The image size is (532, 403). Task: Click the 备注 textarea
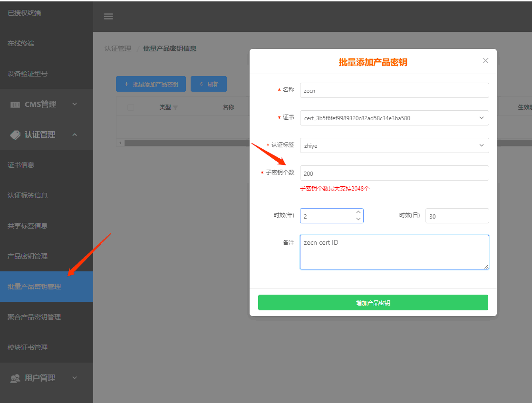coord(394,252)
